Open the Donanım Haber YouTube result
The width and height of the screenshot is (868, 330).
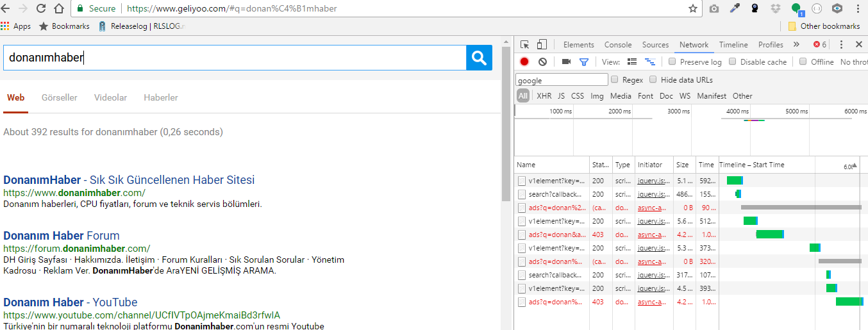71,302
